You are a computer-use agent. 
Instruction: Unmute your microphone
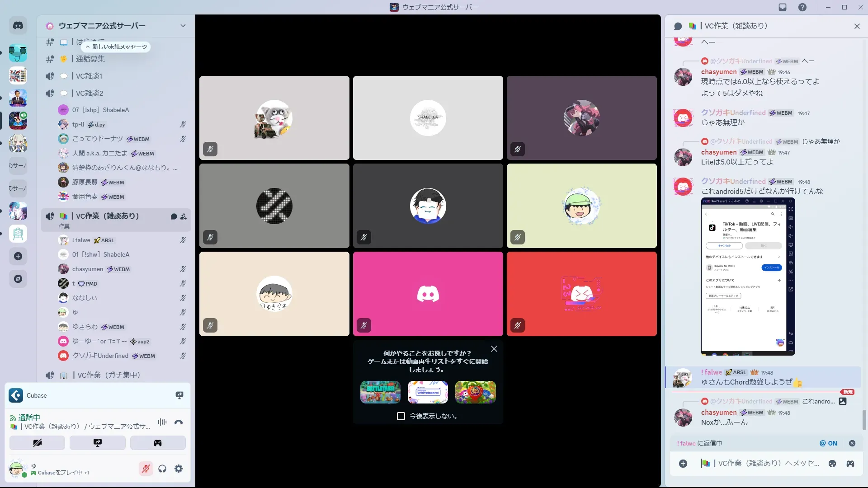coord(146,469)
